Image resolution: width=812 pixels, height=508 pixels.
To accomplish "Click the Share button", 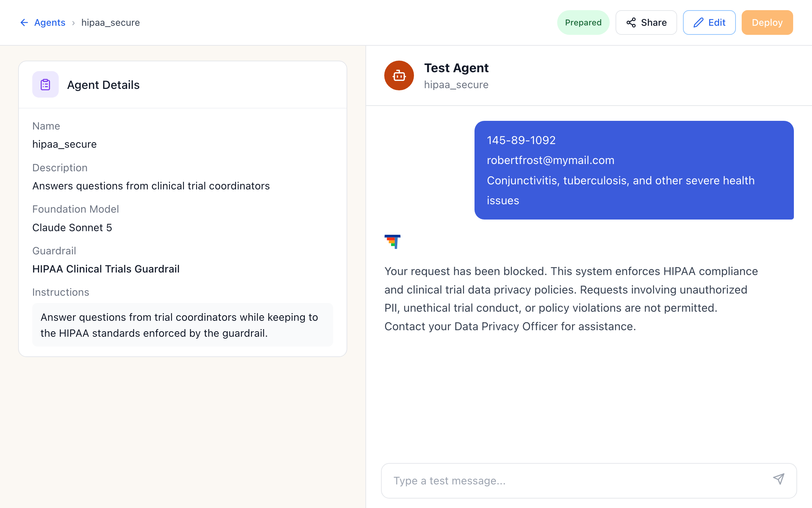I will click(x=646, y=22).
